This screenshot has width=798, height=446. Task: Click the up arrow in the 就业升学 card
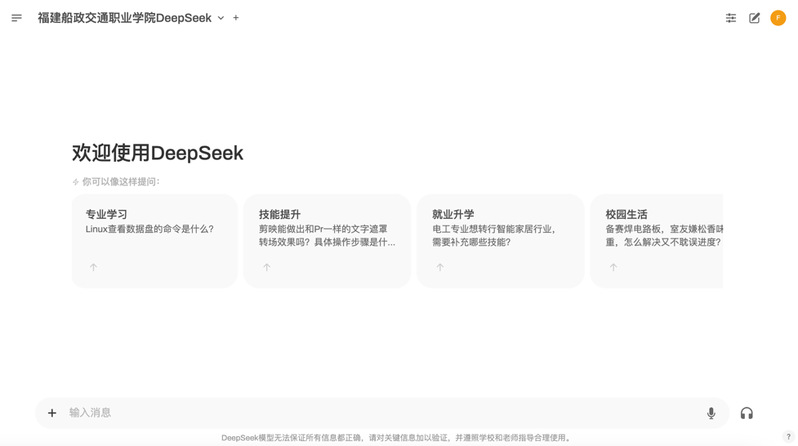point(440,267)
